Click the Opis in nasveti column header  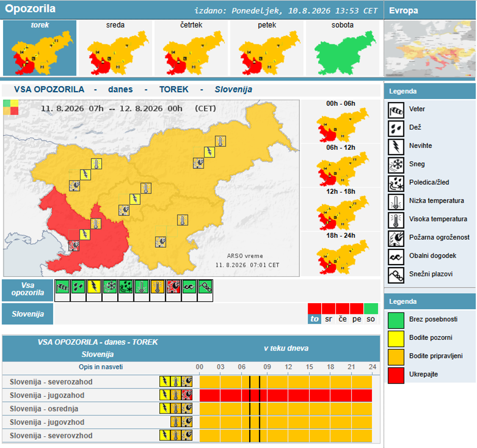click(100, 367)
